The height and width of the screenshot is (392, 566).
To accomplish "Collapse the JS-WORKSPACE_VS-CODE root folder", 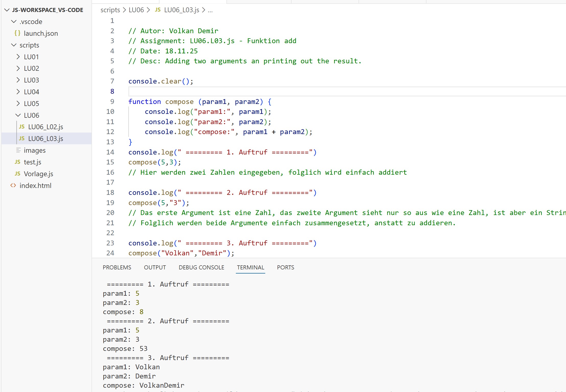I will click(x=7, y=10).
